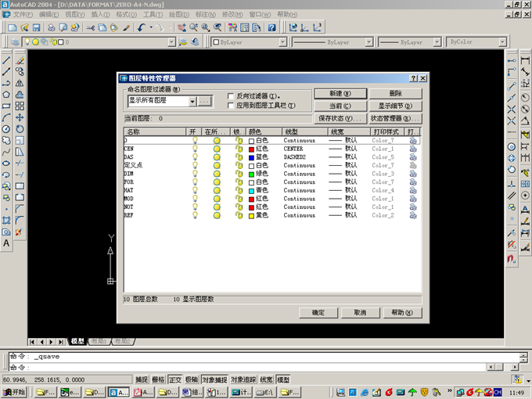Open the linetype control ByLayer dropdown
The height and width of the screenshot is (399, 532).
368,42
